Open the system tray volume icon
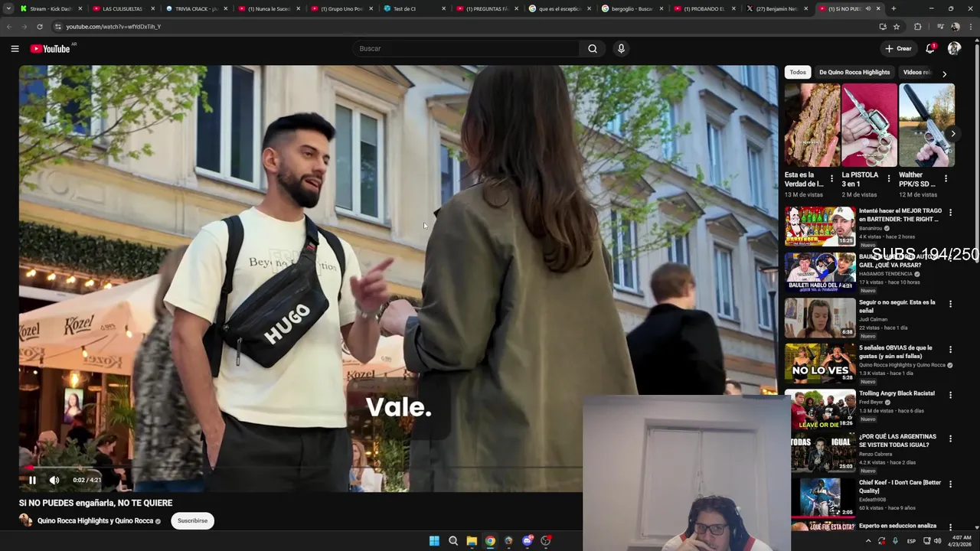The image size is (980, 551). (x=938, y=541)
